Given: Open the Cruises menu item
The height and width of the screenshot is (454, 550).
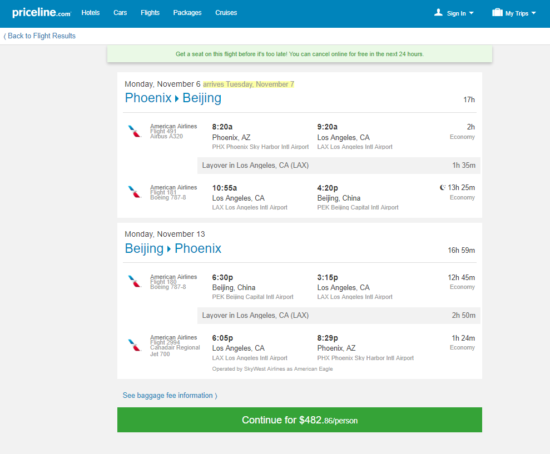Looking at the screenshot, I should 226,13.
